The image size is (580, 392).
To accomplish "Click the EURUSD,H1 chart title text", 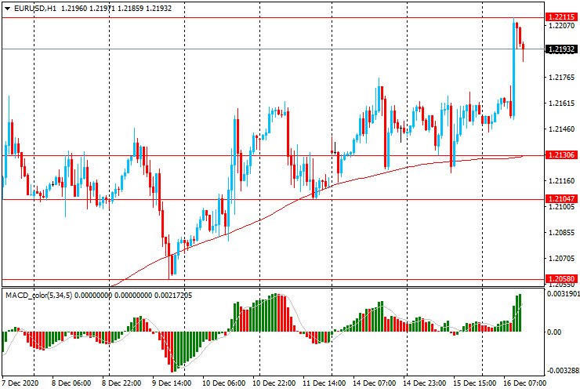I will [35, 8].
